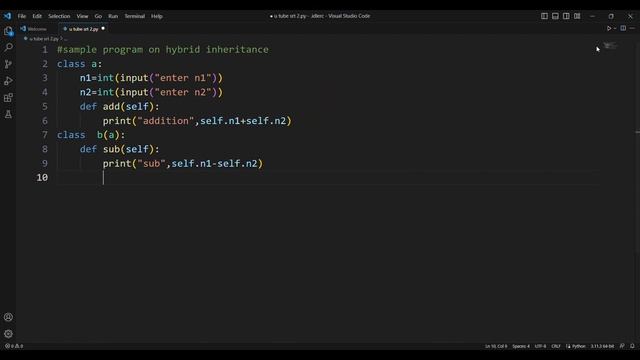Viewport: 640px width, 360px height.
Task: Open the Manage gear icon
Action: tap(8, 334)
